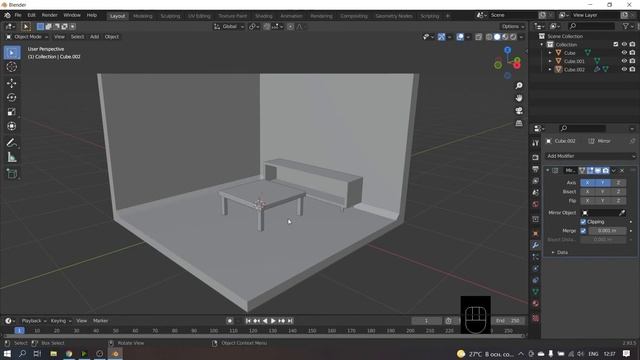Image resolution: width=640 pixels, height=360 pixels.
Task: Click the current frame number field
Action: 426,321
